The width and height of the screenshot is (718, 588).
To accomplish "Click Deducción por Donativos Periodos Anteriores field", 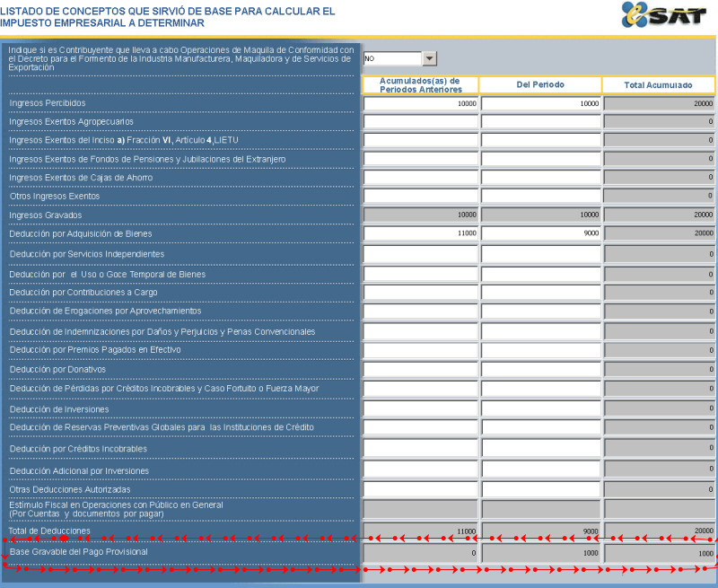I will coord(421,369).
